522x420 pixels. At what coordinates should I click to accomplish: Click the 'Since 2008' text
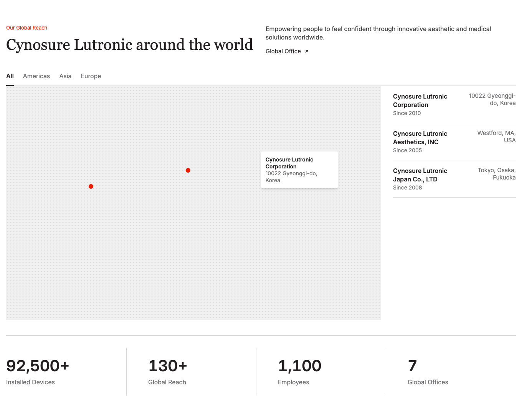(407, 188)
